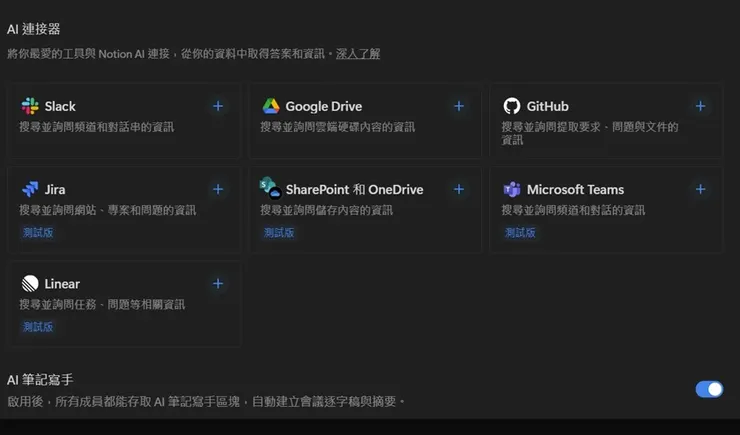Click the AI 筆記寫手 description text
Screen dimensions: 740x435
coord(206,402)
